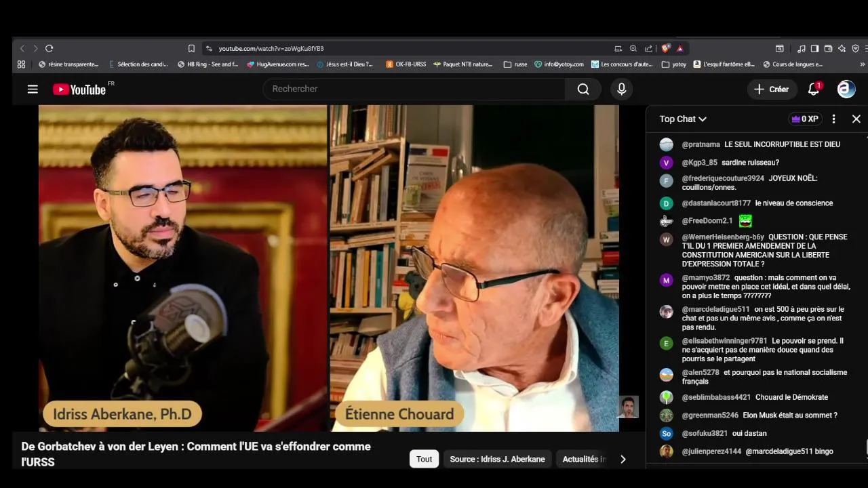Open Leo AI sparkle icon
The width and height of the screenshot is (868, 488).
[842, 48]
